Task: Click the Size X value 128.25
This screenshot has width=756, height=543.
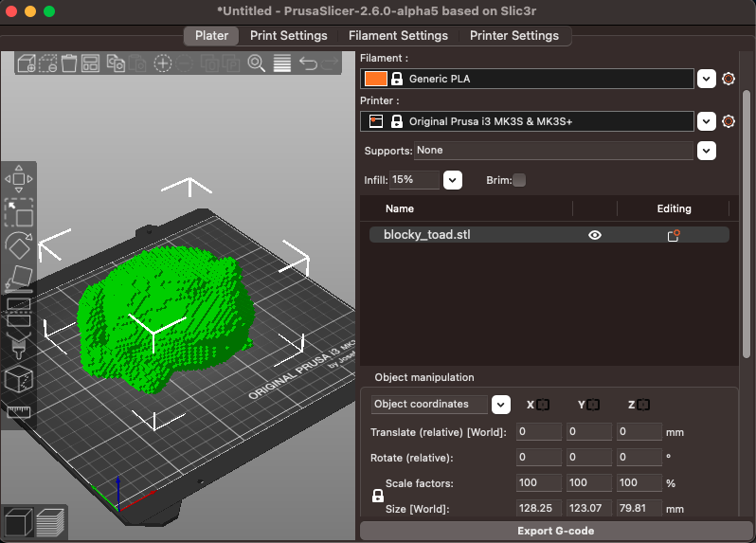Action: click(538, 508)
